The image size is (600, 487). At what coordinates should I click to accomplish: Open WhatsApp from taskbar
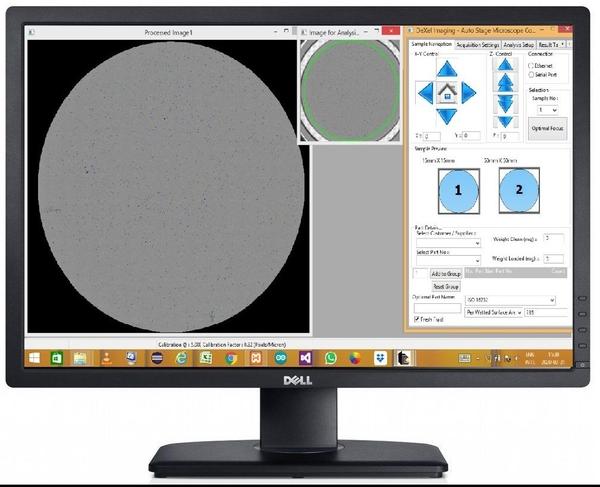pos(331,358)
